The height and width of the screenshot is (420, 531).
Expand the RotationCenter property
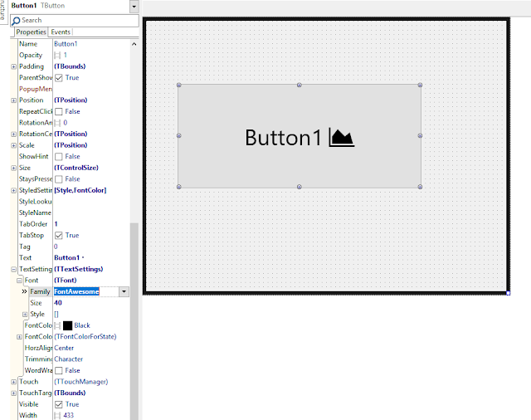[13, 134]
